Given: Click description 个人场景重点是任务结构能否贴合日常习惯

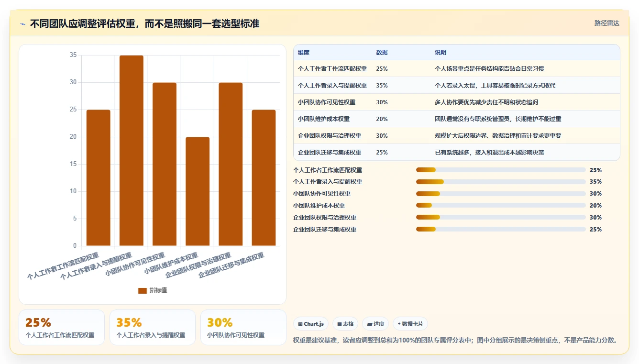Looking at the screenshot, I should coord(489,69).
